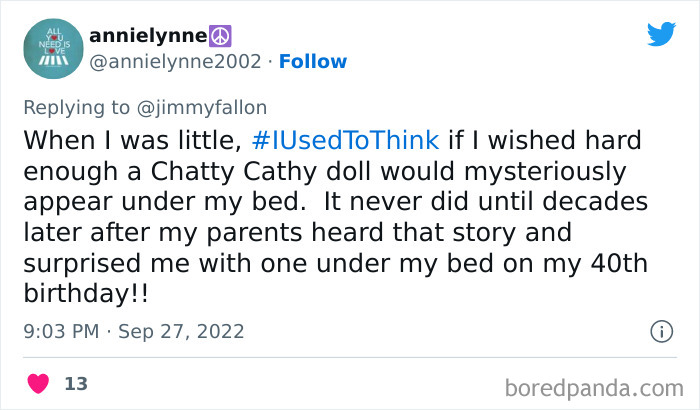This screenshot has height=410, width=700.
Task: Like the tweet with the heart icon
Action: (38, 383)
